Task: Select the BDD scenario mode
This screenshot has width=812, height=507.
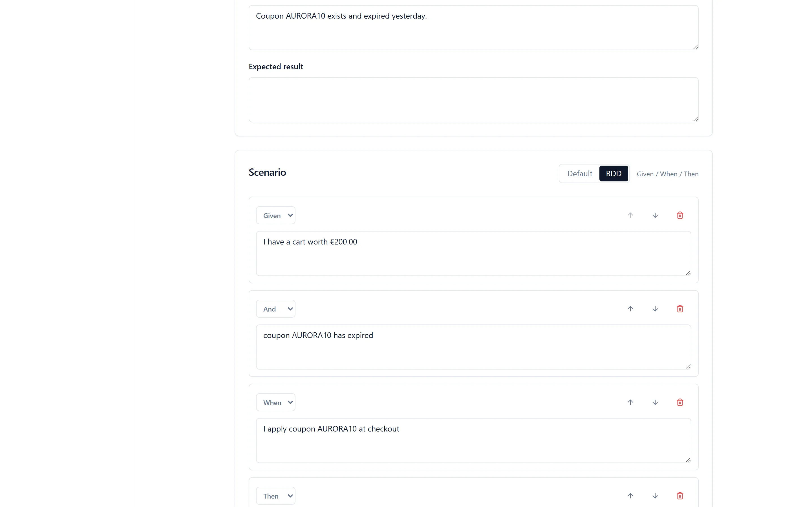Action: [613, 174]
